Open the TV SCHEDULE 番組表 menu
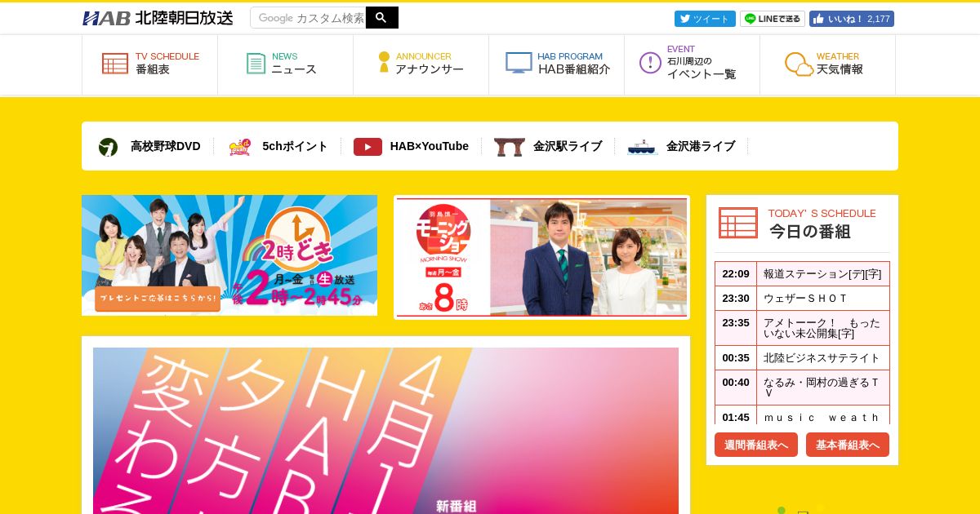The image size is (980, 514). coord(149,64)
